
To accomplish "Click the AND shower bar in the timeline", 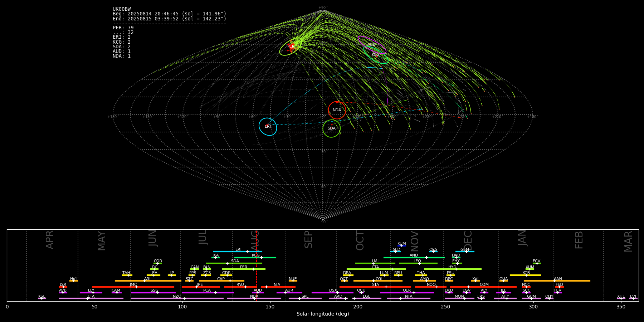I will [414, 258].
